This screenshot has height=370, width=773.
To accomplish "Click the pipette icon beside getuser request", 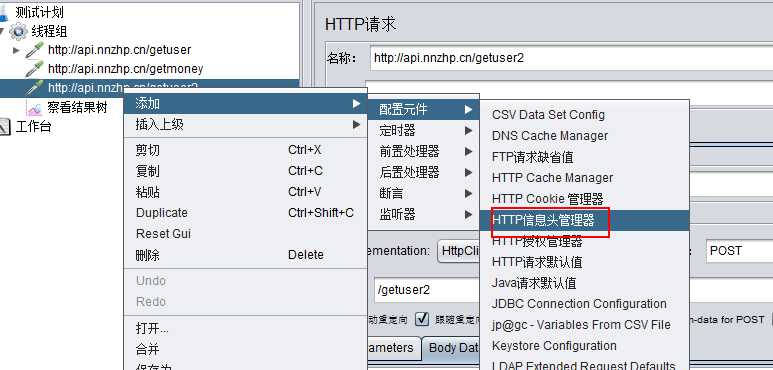I will click(x=35, y=50).
